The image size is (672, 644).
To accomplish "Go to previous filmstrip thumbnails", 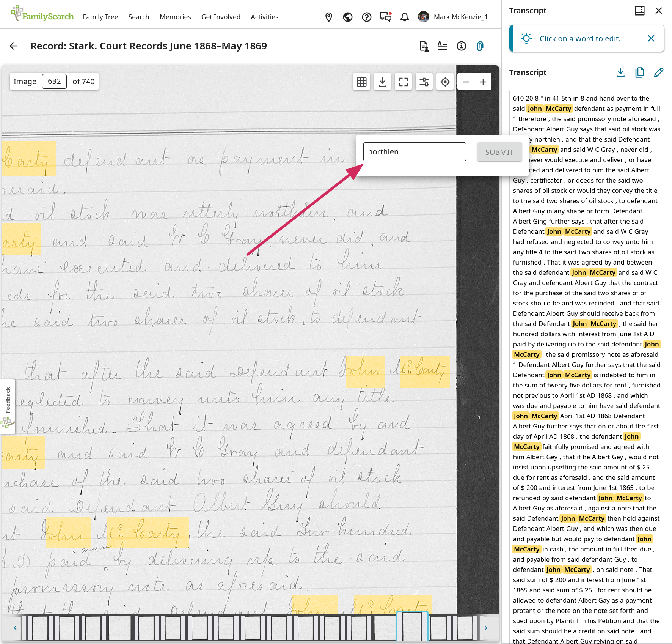I will tap(15, 628).
